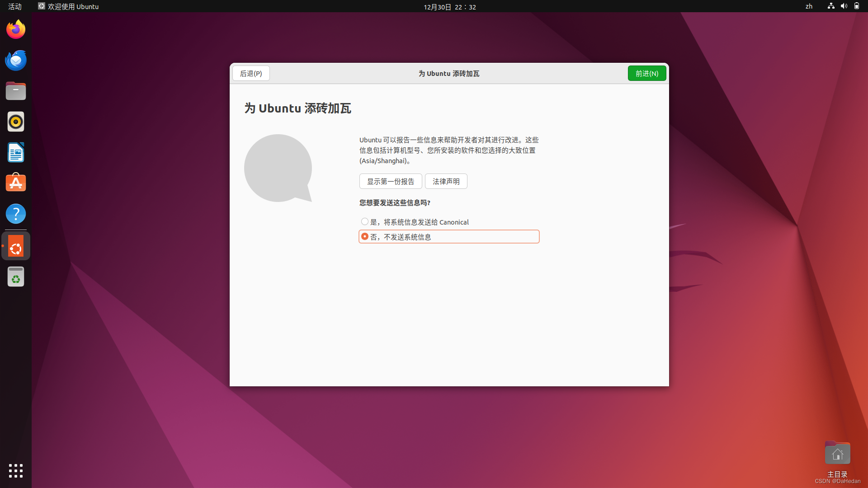Open the Files icon in the dock
The height and width of the screenshot is (488, 868).
click(15, 91)
